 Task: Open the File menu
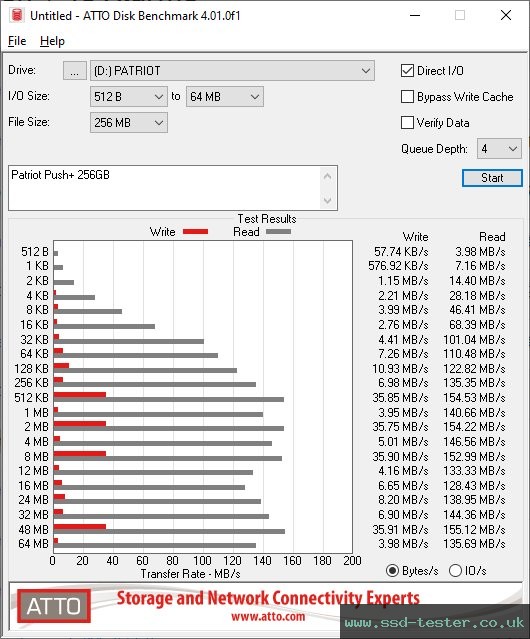click(x=17, y=41)
